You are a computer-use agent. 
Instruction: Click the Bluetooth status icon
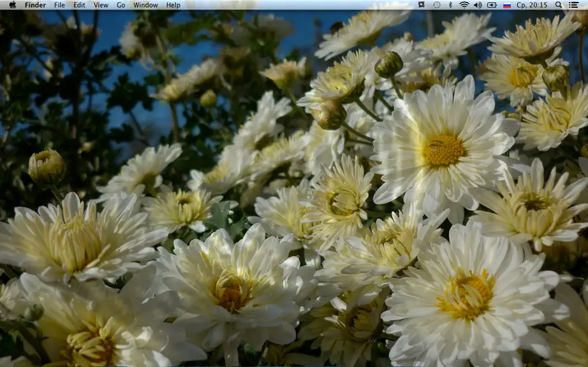tap(450, 5)
